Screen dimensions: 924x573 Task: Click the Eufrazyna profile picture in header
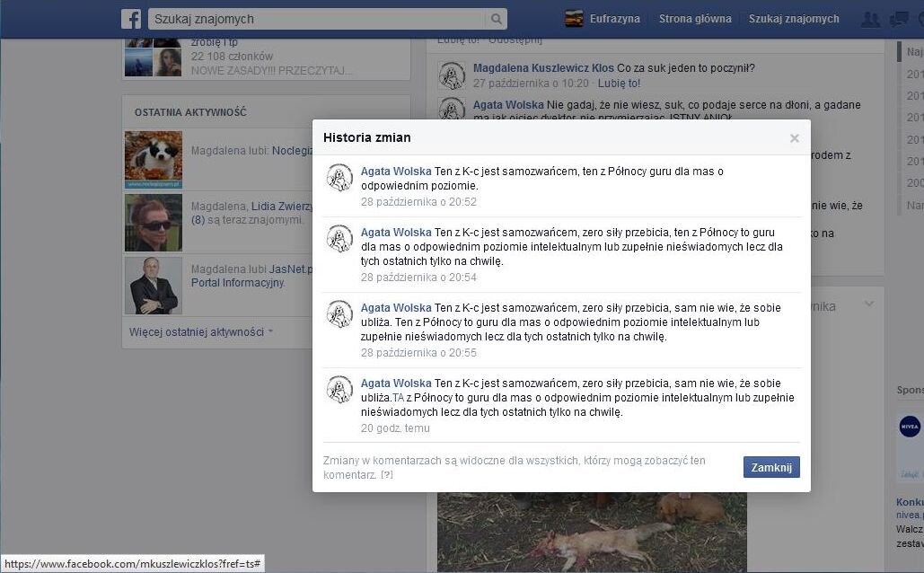pos(574,19)
